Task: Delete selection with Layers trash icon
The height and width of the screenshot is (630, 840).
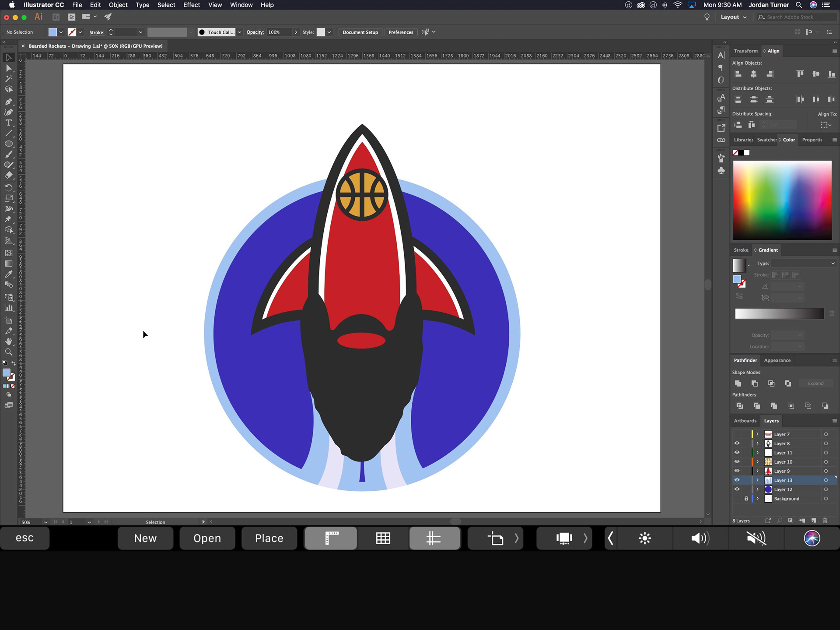Action: pyautogui.click(x=825, y=521)
